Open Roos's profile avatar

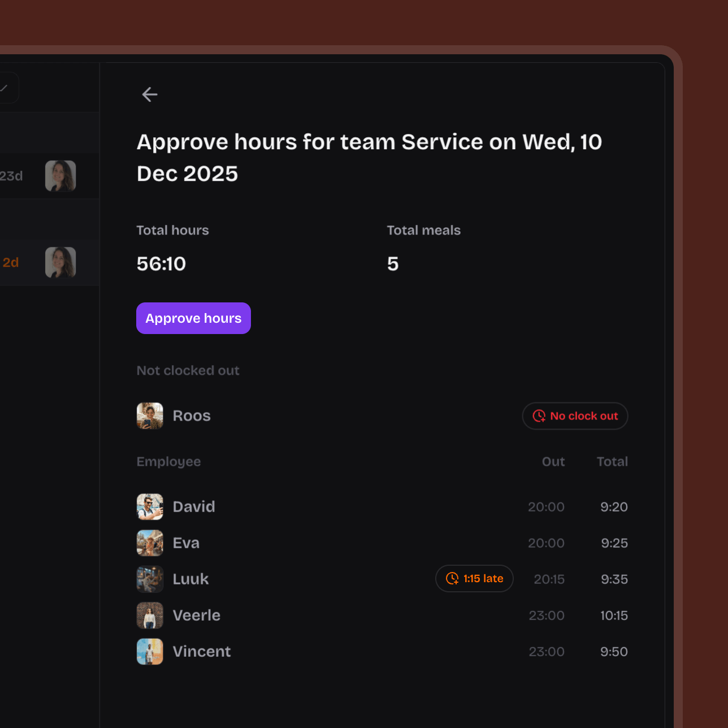pyautogui.click(x=150, y=416)
